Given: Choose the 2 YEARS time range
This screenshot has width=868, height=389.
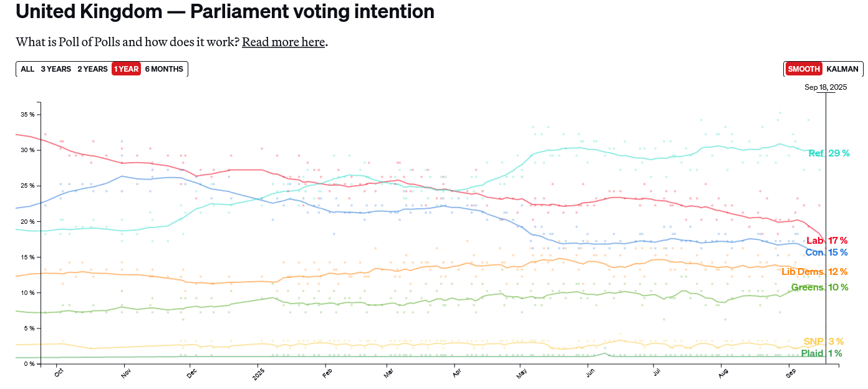Looking at the screenshot, I should (x=92, y=69).
